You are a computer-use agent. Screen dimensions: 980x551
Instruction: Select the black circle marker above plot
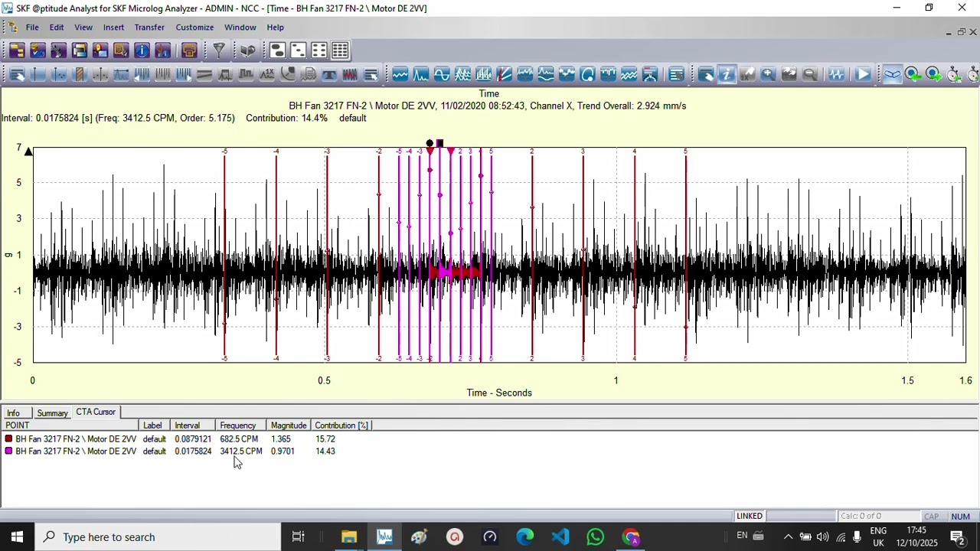(430, 143)
